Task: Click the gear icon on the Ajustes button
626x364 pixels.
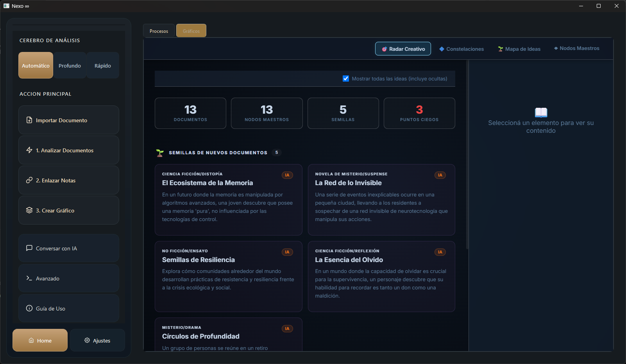Action: tap(87, 340)
